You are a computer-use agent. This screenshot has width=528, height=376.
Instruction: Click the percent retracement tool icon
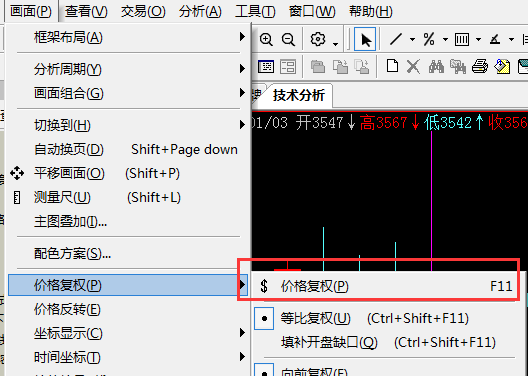click(x=429, y=39)
